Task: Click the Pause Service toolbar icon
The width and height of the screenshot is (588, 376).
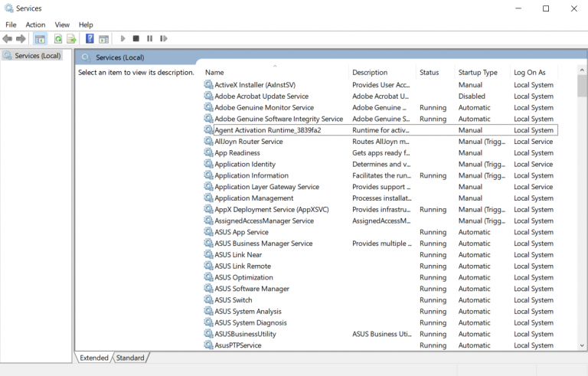Action: (x=149, y=39)
